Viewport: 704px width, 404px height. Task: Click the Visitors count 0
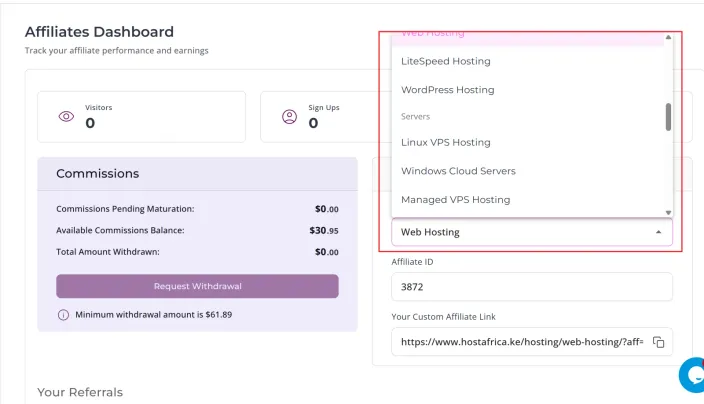click(90, 123)
